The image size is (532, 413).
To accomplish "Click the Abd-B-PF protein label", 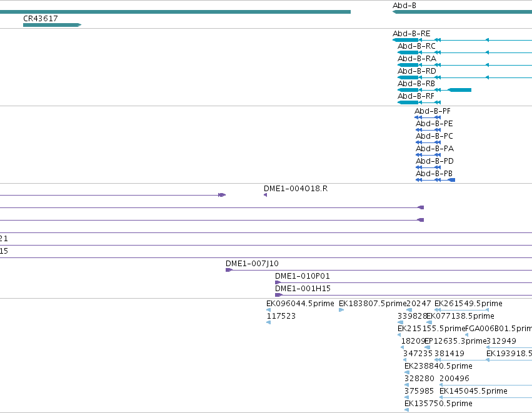I will pyautogui.click(x=432, y=111).
